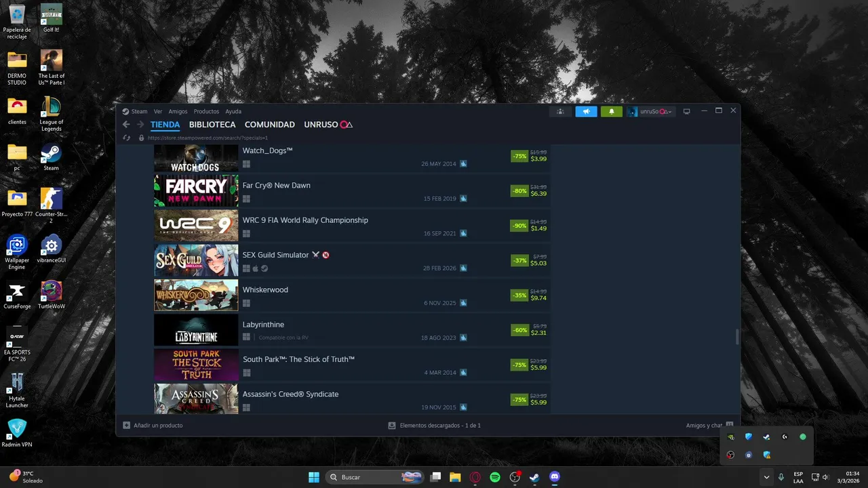The width and height of the screenshot is (868, 488).
Task: Click Añadir un producto
Action: click(x=153, y=426)
